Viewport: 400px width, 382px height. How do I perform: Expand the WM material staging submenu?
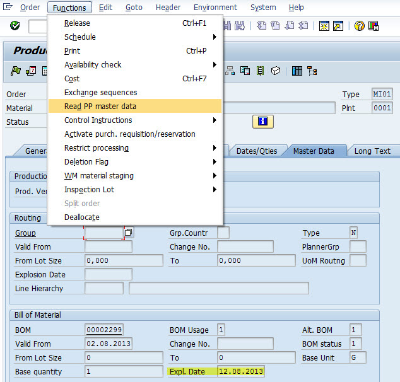coord(215,176)
